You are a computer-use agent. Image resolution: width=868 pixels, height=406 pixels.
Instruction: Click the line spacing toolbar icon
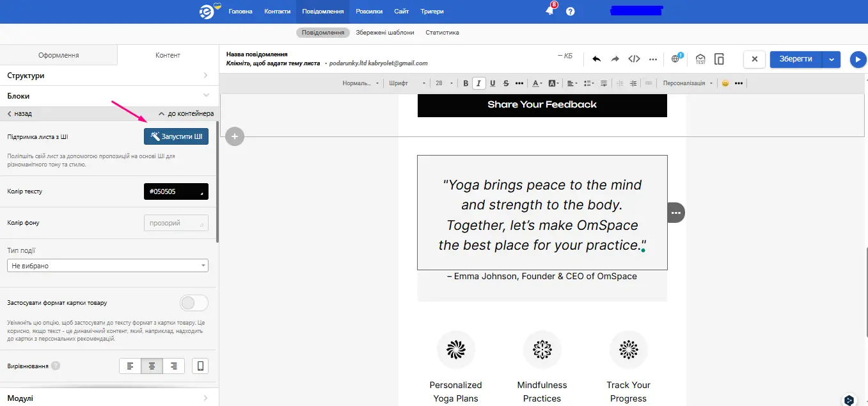604,83
